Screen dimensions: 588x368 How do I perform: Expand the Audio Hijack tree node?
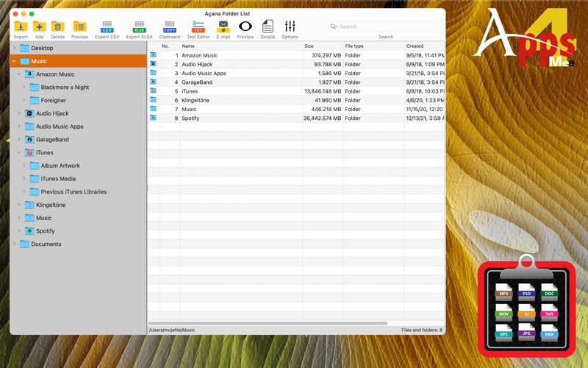click(x=19, y=113)
